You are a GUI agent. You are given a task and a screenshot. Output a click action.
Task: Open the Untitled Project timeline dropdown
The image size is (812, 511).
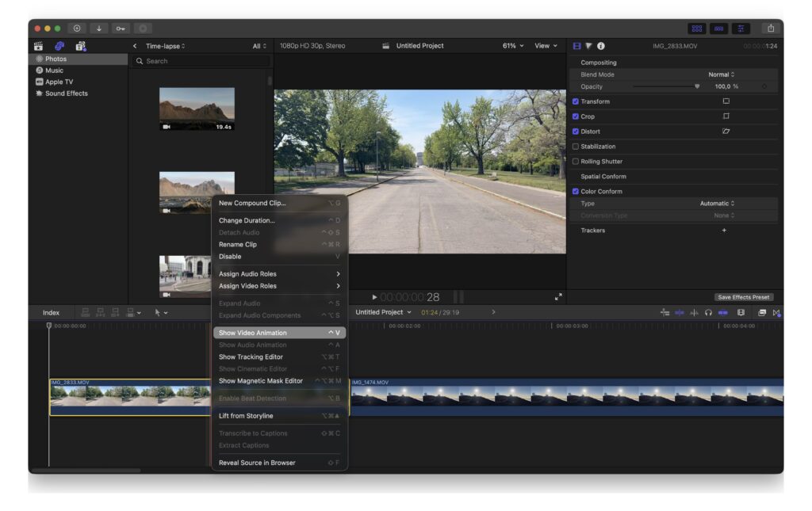pyautogui.click(x=383, y=312)
